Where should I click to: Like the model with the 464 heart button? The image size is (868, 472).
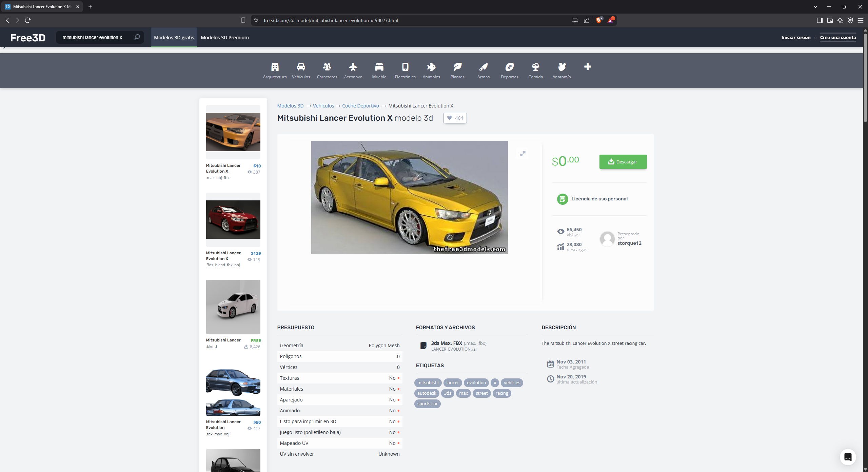click(455, 118)
